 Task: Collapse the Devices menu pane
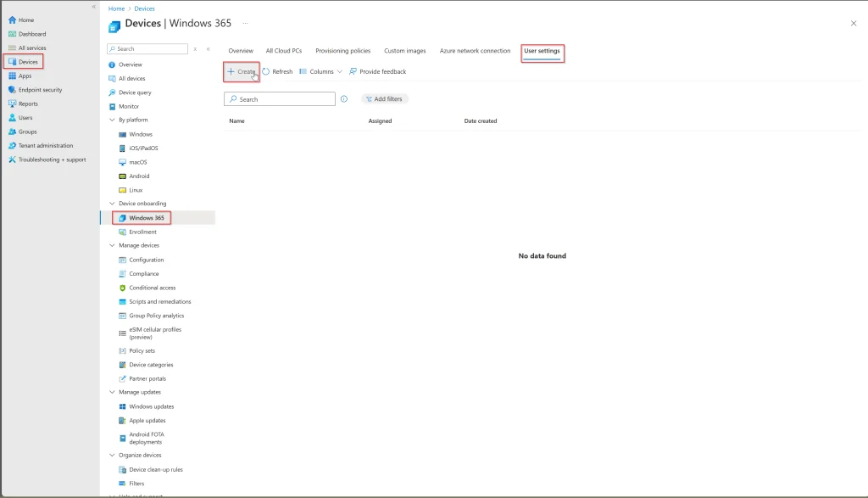(x=209, y=48)
